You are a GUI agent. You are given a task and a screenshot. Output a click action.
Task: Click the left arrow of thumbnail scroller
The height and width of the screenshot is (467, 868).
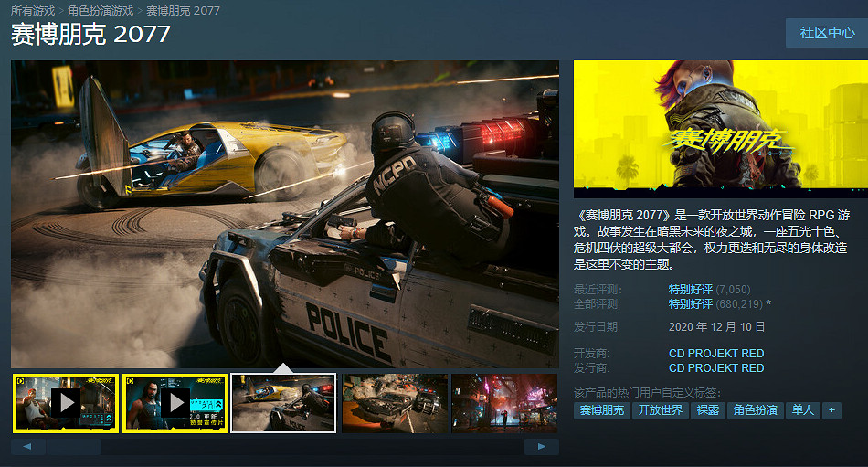pyautogui.click(x=27, y=447)
